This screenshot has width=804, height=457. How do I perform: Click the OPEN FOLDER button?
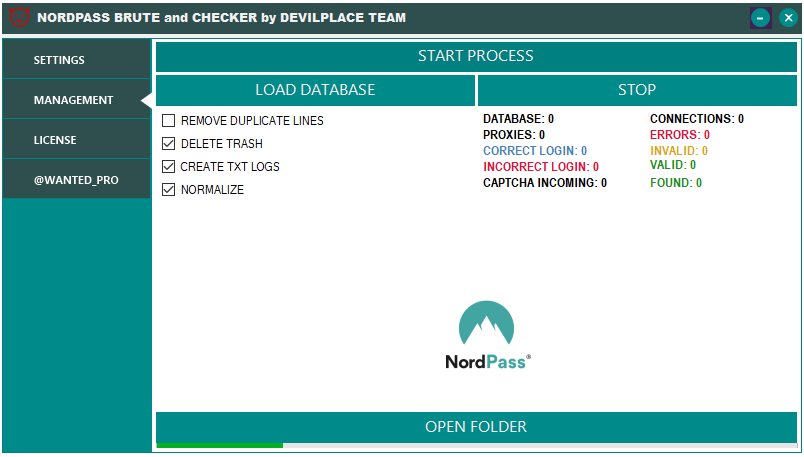click(476, 427)
